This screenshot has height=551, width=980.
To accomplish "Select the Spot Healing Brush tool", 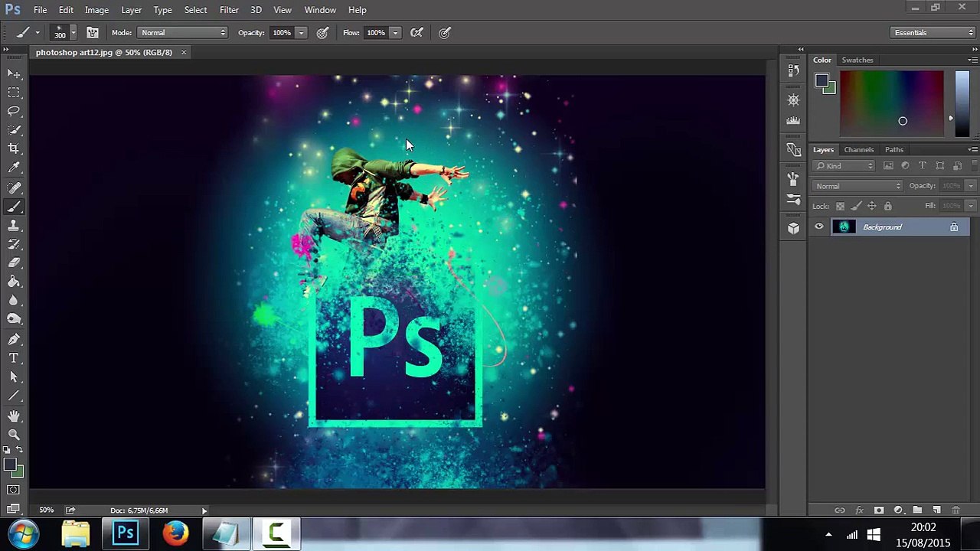I will tap(14, 187).
